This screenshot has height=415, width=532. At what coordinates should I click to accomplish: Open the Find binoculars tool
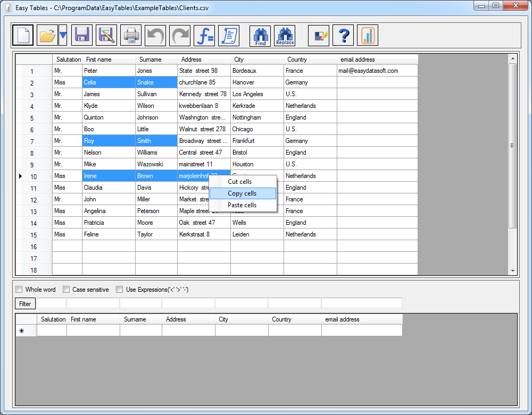(x=260, y=36)
